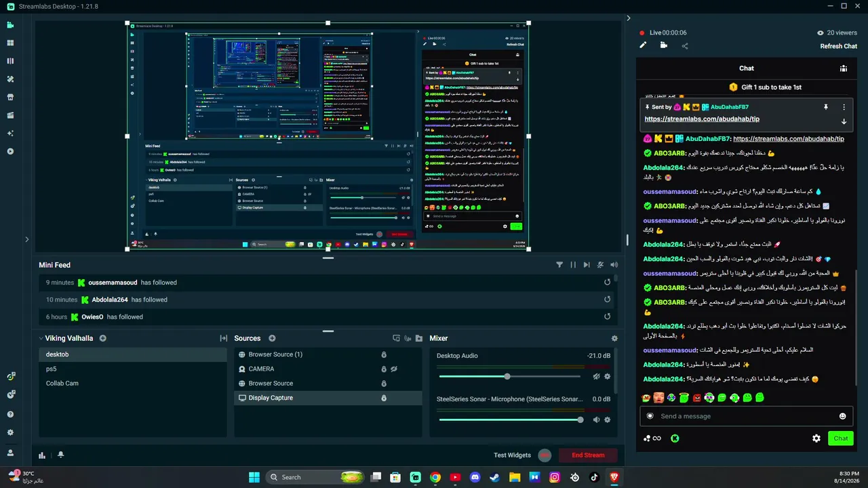
Task: Open the emoji picker in chat input
Action: coord(843,416)
